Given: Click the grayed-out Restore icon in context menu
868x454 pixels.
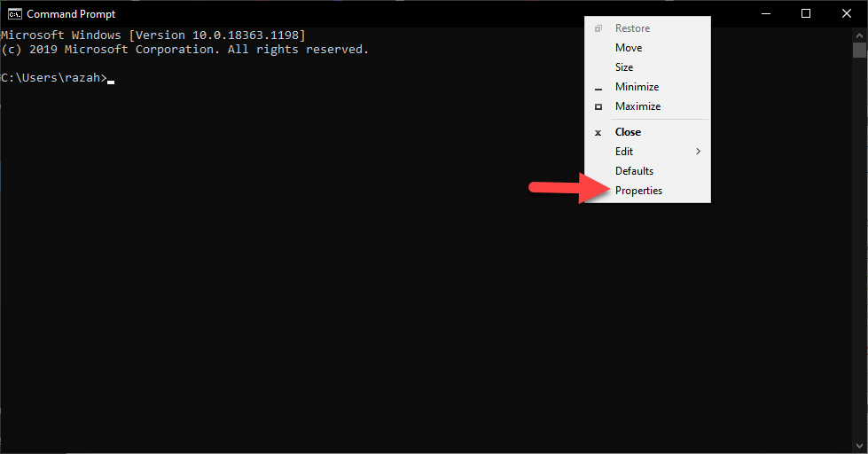Looking at the screenshot, I should pos(598,28).
